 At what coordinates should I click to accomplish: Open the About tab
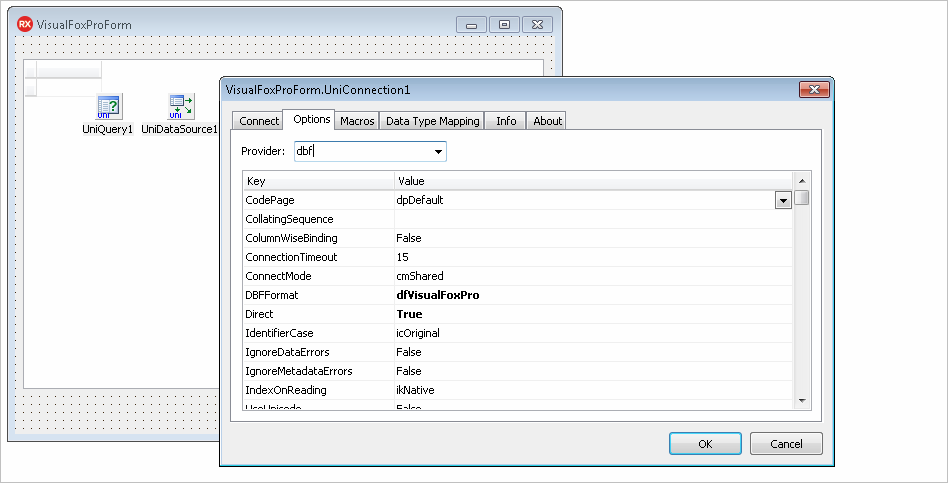[547, 121]
